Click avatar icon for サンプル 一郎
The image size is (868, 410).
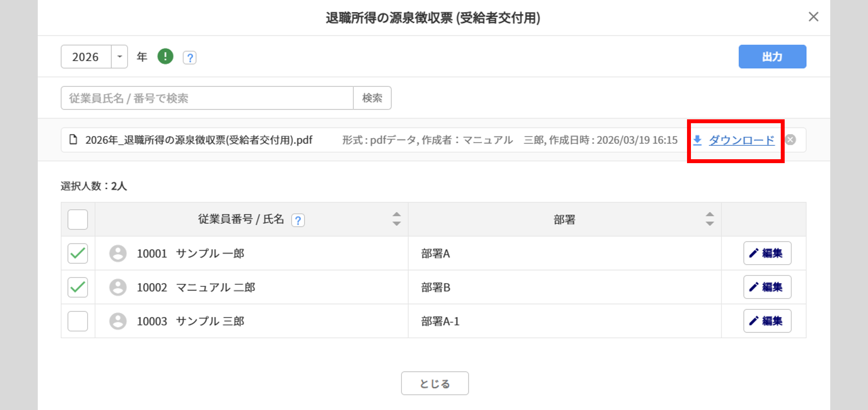[118, 253]
